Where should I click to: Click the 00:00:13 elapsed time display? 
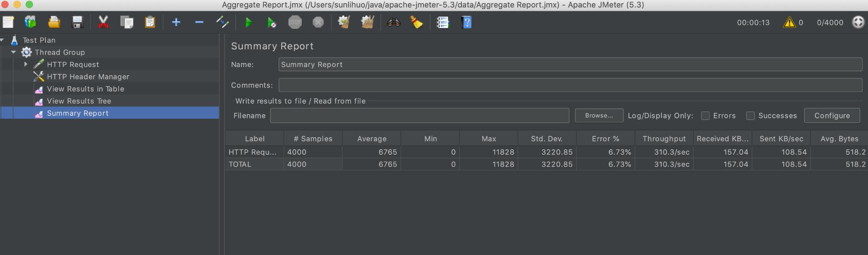(x=753, y=23)
